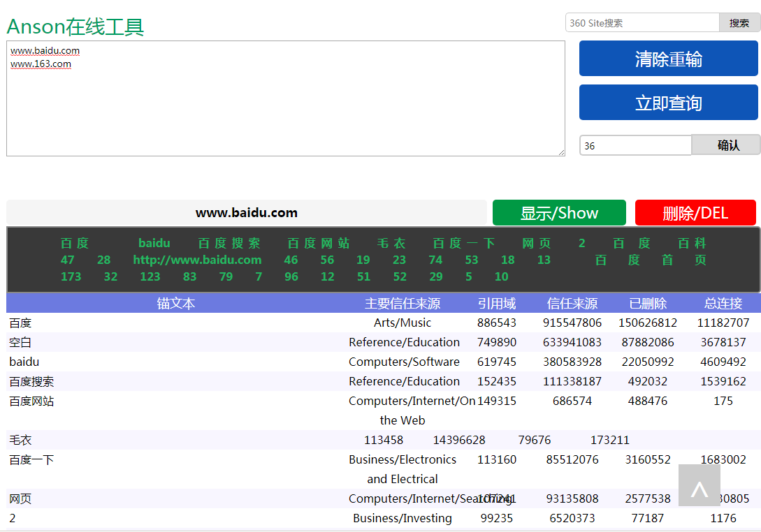The image size is (761, 532).
Task: Click the 主要信任来源 column header
Action: (x=403, y=304)
